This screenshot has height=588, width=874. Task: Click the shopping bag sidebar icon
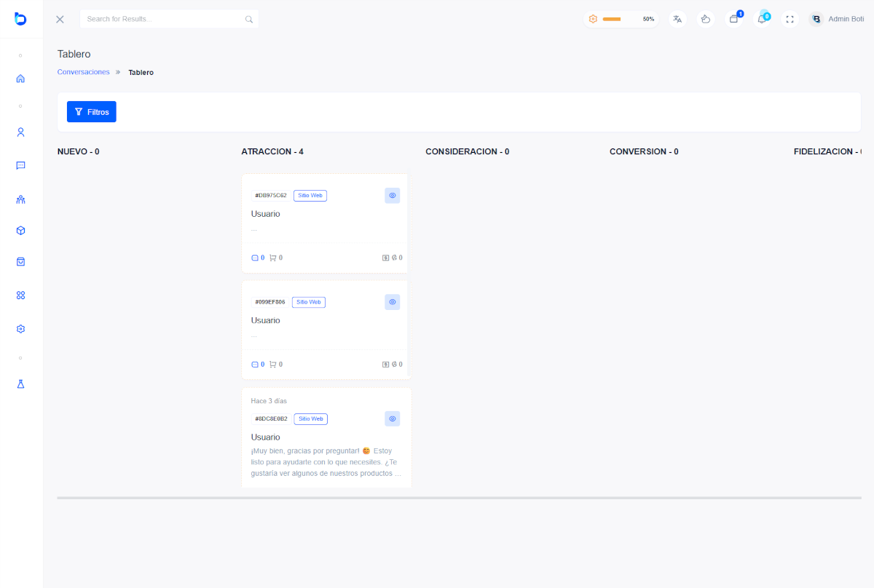coord(20,261)
